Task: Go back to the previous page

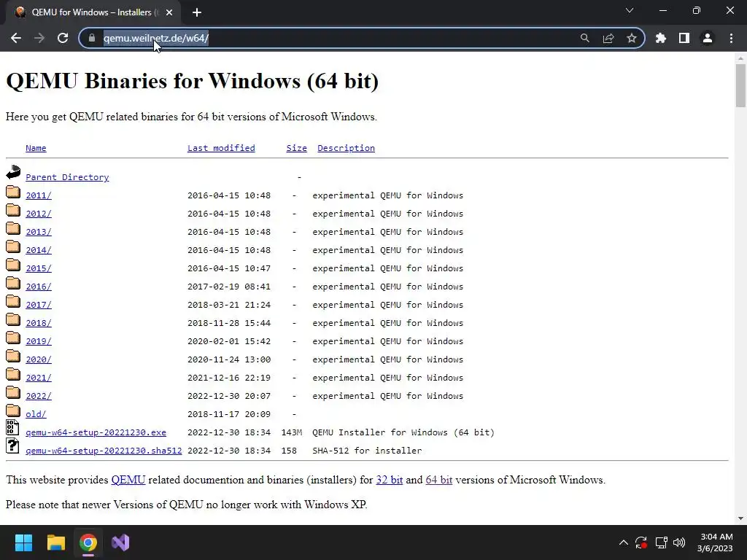Action: tap(16, 38)
